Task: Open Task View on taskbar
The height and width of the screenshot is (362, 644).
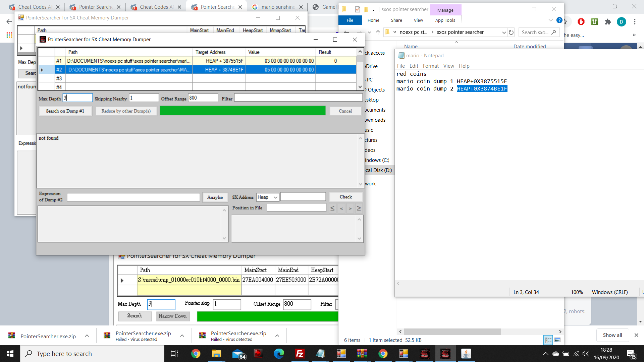Action: (174, 354)
